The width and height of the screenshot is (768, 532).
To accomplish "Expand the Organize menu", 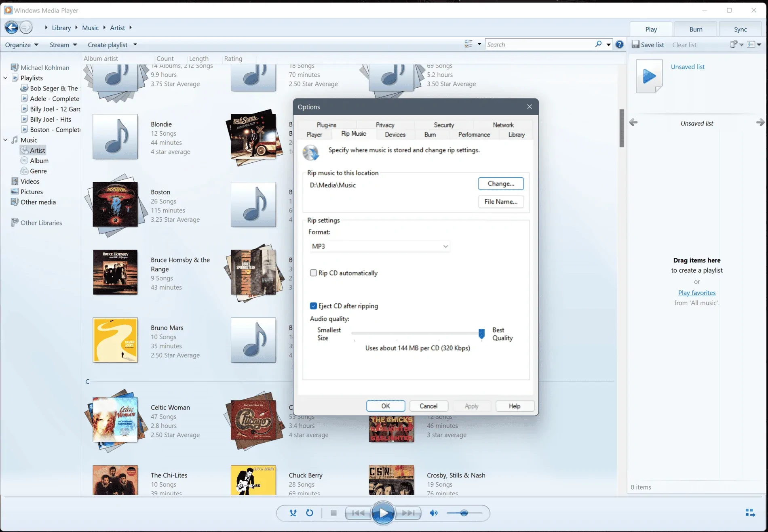I will pyautogui.click(x=21, y=44).
